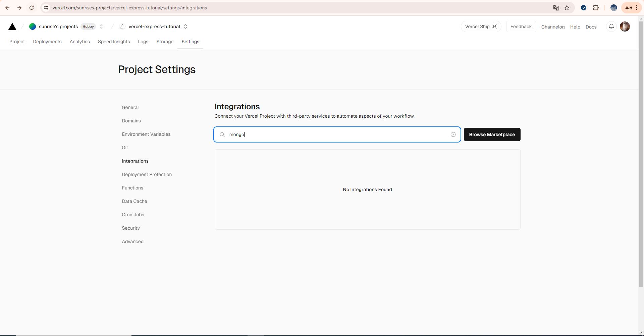Click Browse Marketplace button
This screenshot has width=644, height=336.
[x=492, y=134]
